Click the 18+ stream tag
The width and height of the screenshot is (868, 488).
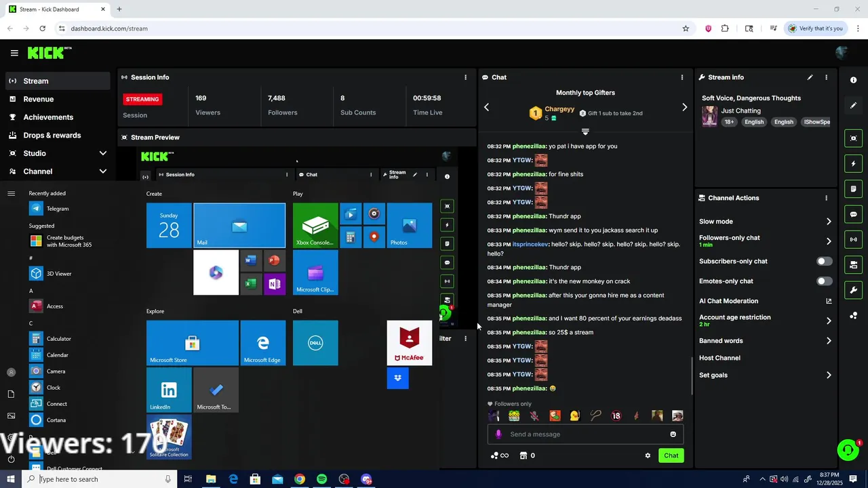tap(729, 122)
